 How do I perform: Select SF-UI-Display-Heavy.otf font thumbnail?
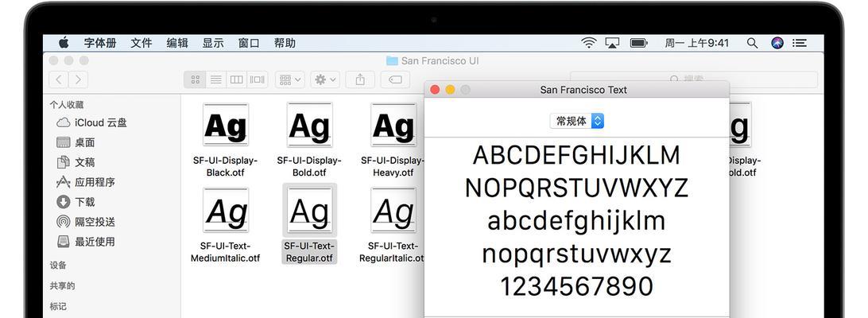[393, 125]
